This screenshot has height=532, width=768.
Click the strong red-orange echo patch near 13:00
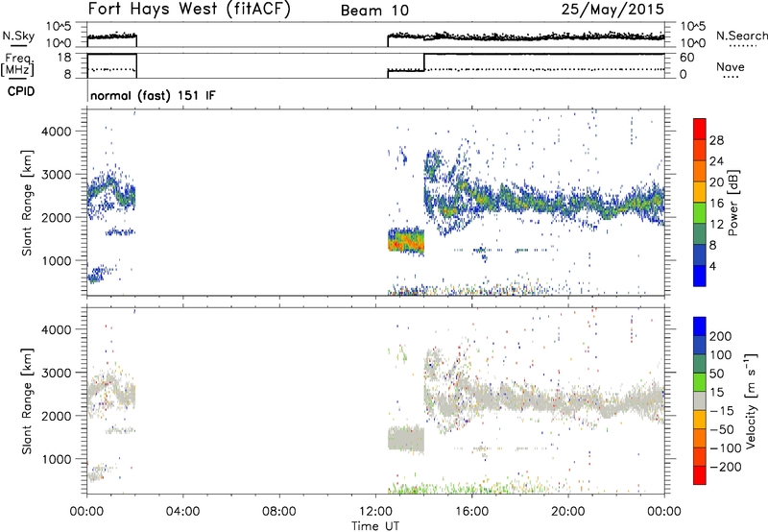tap(405, 241)
